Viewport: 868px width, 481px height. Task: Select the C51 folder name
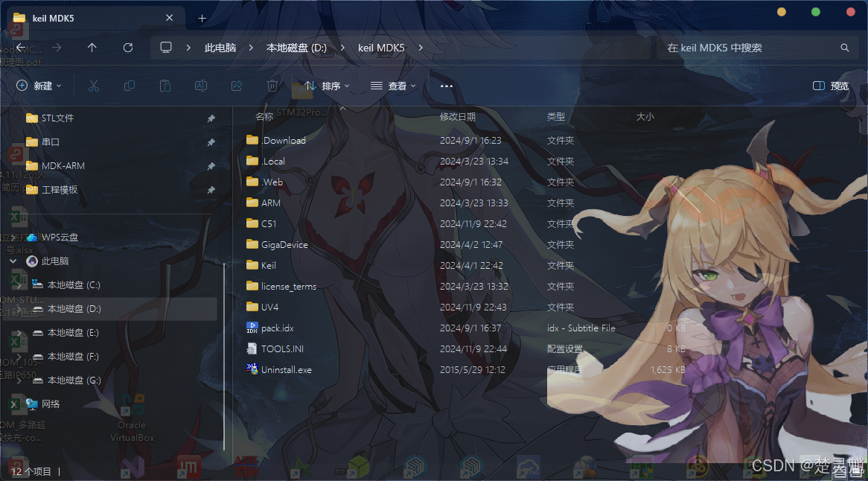pyautogui.click(x=269, y=223)
